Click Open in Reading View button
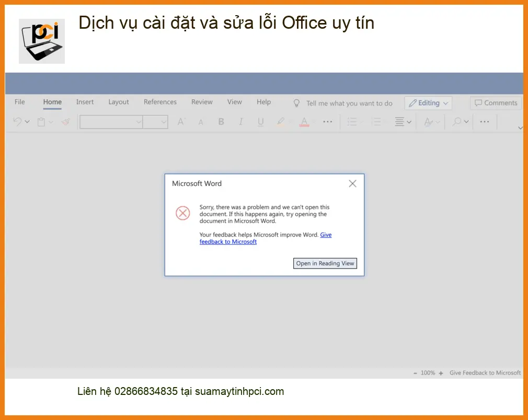 325,263
